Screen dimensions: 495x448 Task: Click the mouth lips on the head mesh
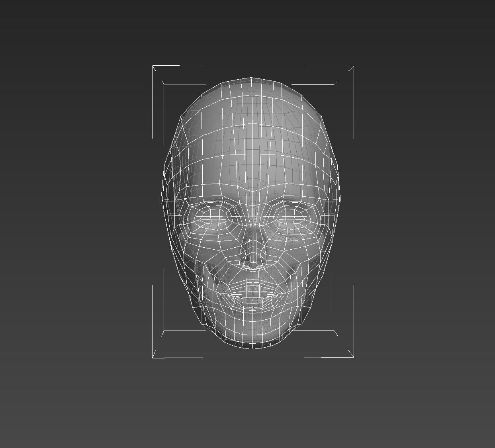[252, 295]
